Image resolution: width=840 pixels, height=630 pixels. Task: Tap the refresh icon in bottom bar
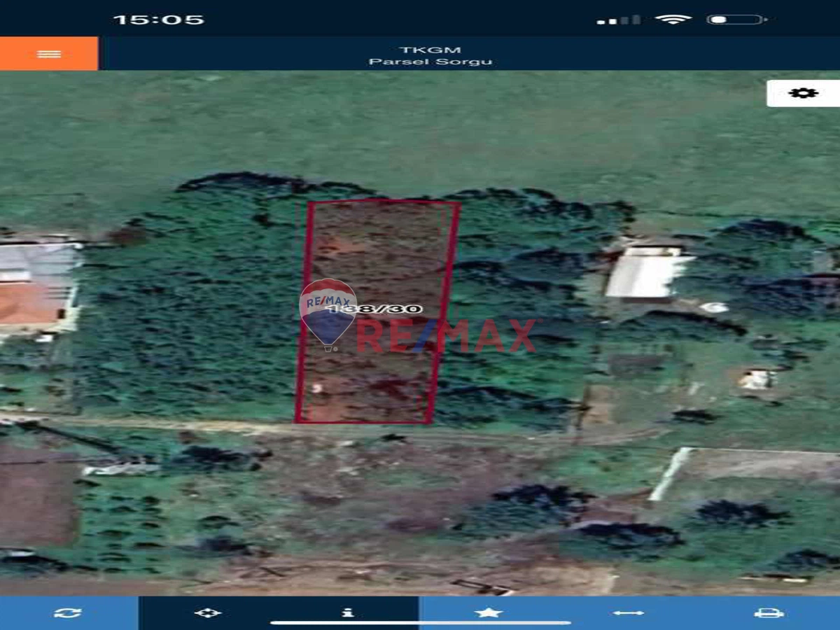[68, 612]
